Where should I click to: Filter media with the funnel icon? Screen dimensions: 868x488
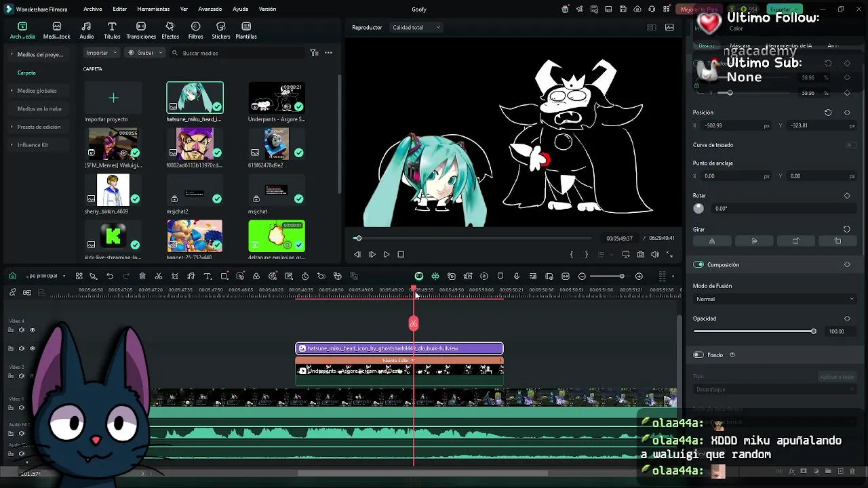pos(314,52)
